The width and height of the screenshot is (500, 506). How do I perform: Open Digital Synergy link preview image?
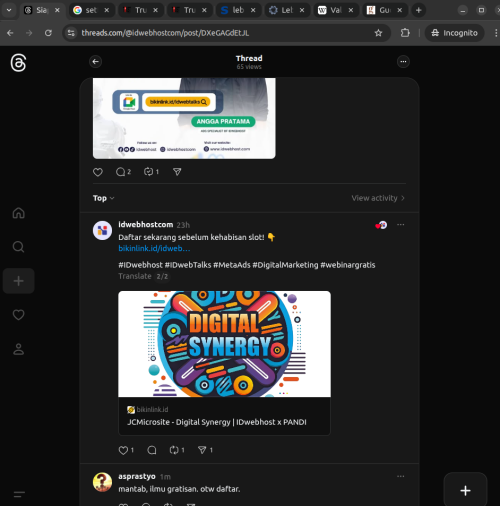click(224, 344)
